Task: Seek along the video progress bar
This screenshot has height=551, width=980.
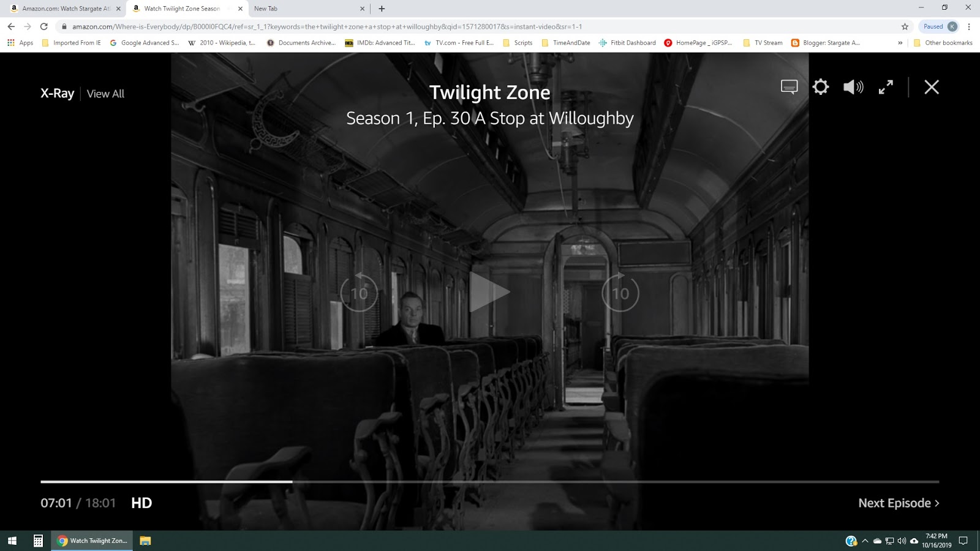Action: point(490,482)
